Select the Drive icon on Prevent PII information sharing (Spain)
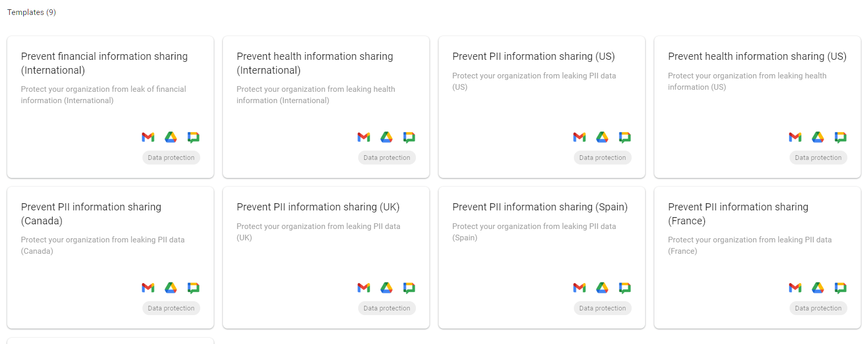Viewport: 868px width, 344px height. pos(602,287)
